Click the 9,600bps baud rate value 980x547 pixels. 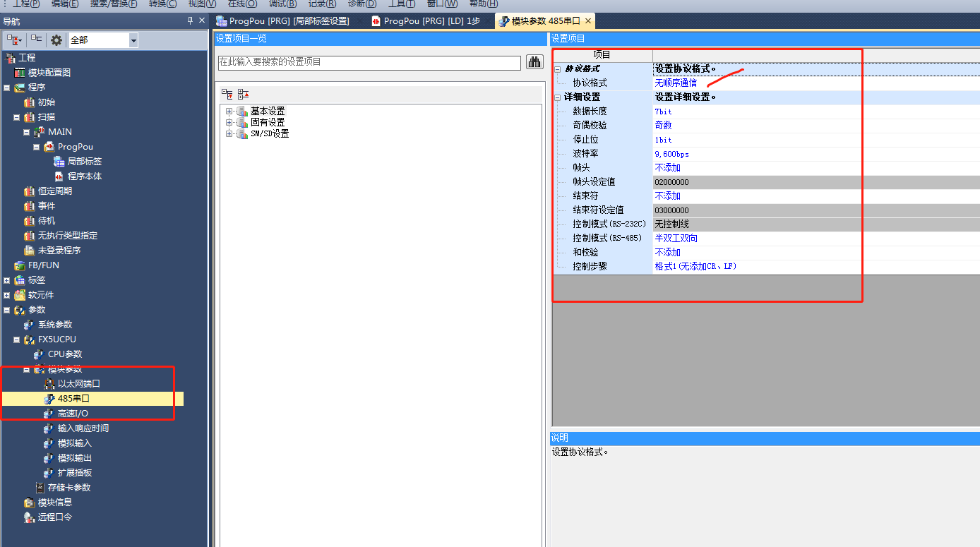(671, 154)
